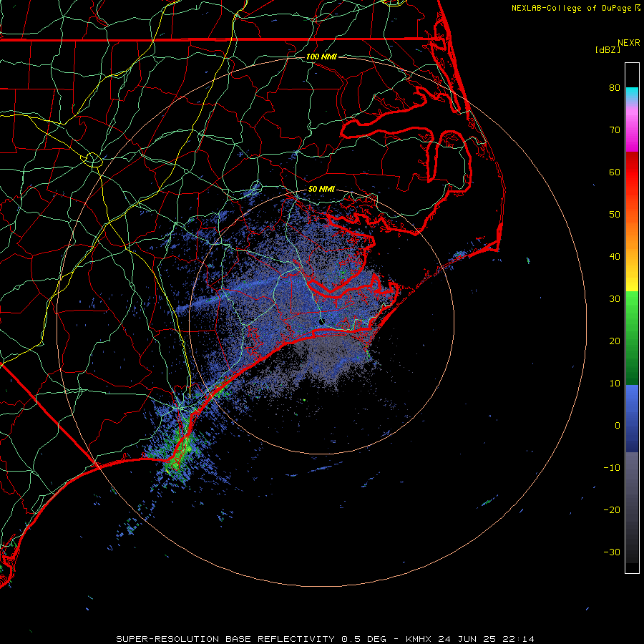Click the 100 NMI range ring label
Image resolution: width=644 pixels, height=644 pixels.
click(321, 57)
